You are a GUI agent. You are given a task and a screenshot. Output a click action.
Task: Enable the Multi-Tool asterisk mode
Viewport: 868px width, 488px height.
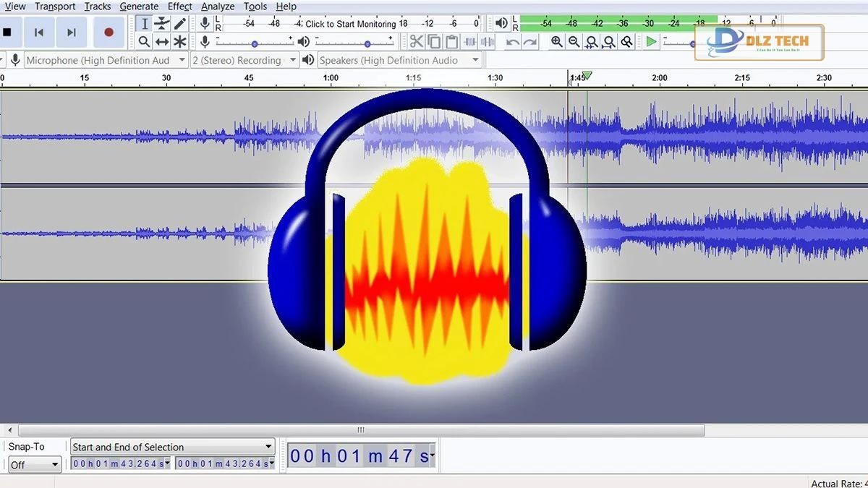click(180, 42)
